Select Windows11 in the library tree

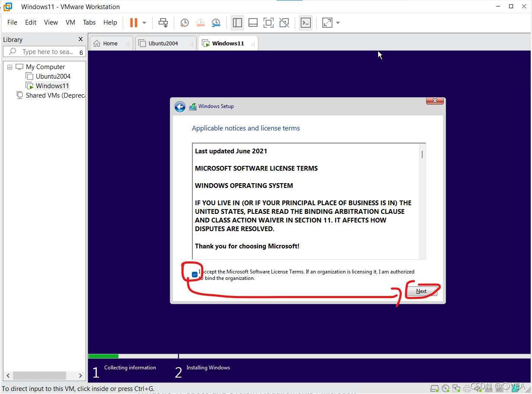(52, 86)
